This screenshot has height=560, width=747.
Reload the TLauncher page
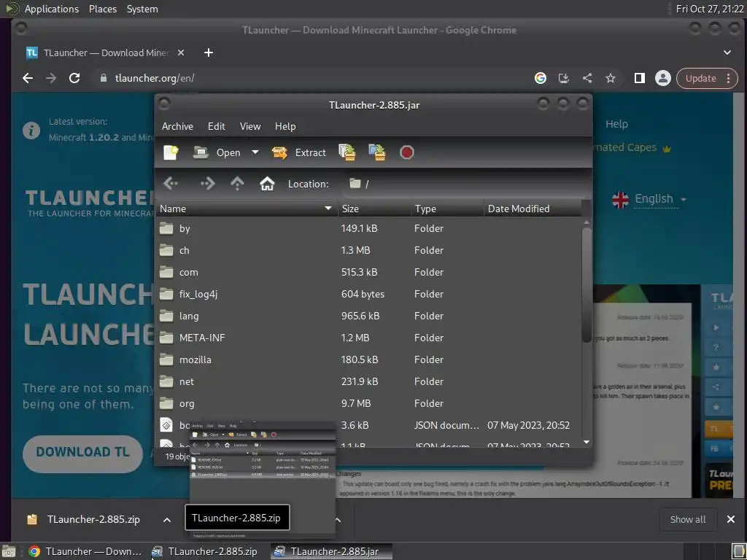click(x=74, y=78)
